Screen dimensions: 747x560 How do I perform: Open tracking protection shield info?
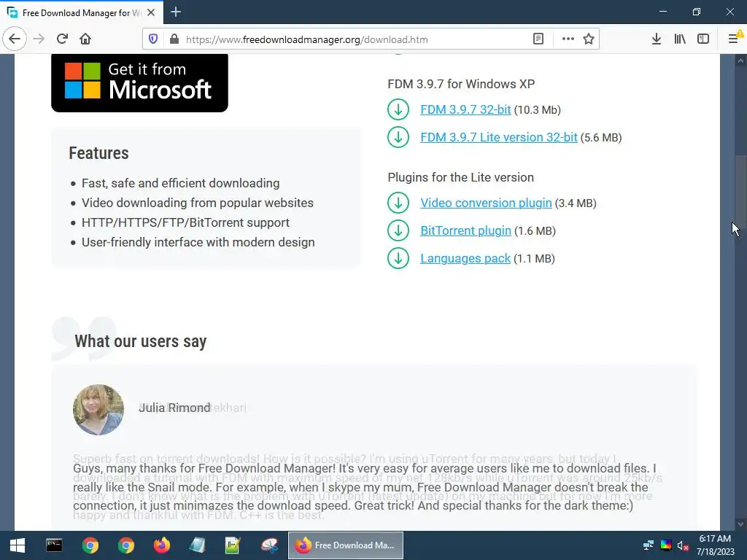(153, 39)
